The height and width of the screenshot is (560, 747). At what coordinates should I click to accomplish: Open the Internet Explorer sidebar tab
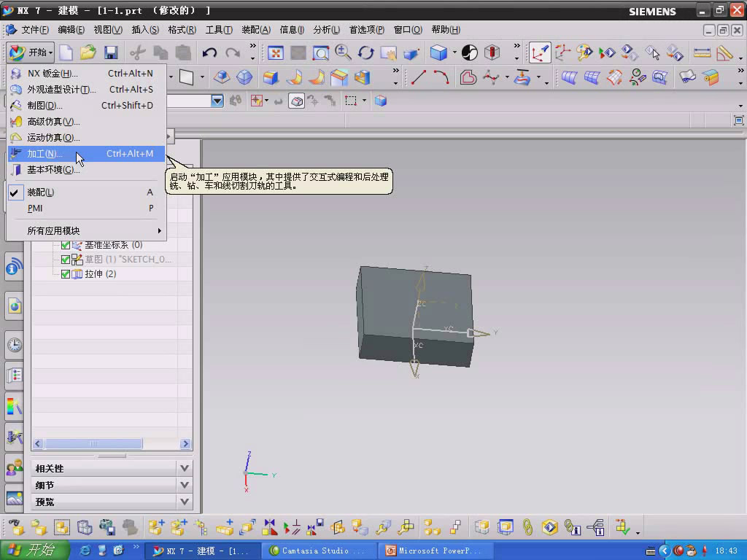pos(15,306)
